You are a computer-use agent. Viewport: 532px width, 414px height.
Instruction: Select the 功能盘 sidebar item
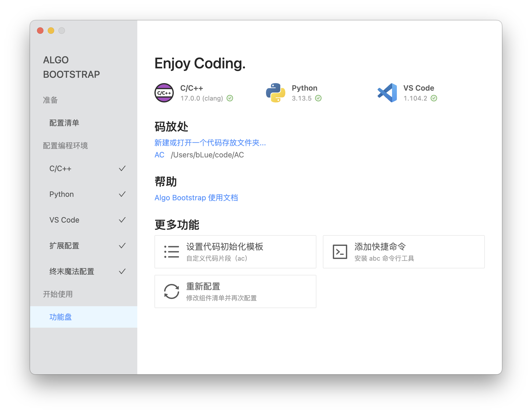click(61, 317)
